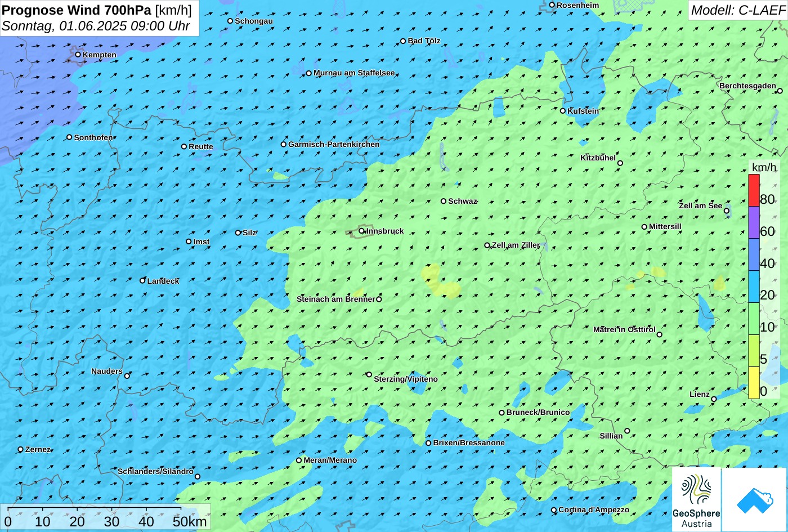Select the Berchtesgaden location marker

click(780, 91)
